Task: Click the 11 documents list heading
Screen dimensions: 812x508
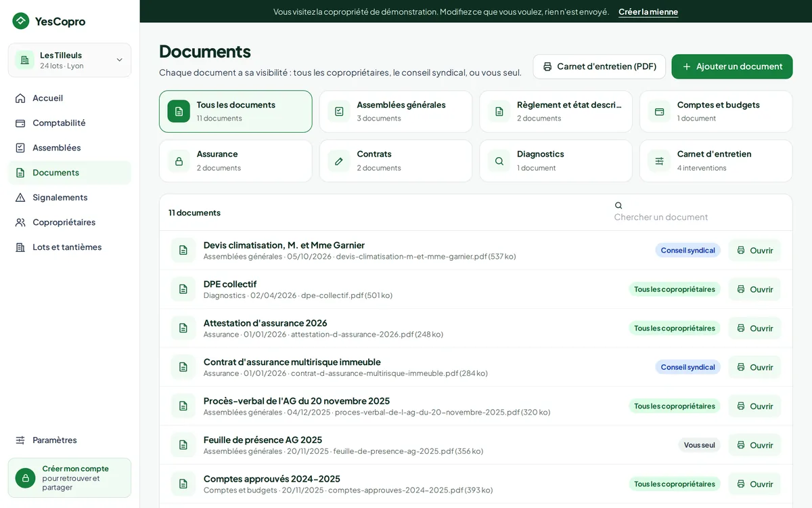Action: [x=195, y=213]
